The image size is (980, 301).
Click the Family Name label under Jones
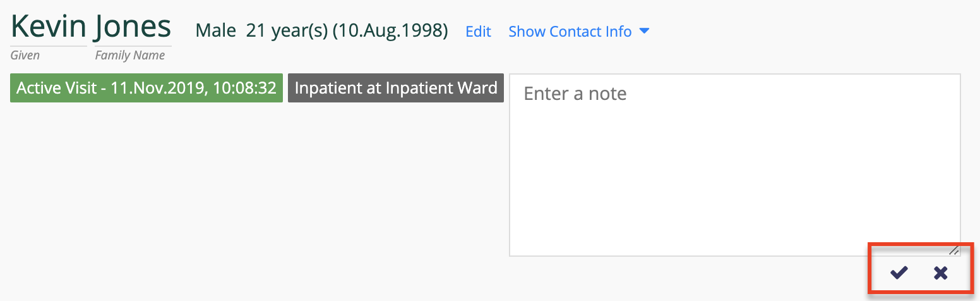[x=129, y=55]
